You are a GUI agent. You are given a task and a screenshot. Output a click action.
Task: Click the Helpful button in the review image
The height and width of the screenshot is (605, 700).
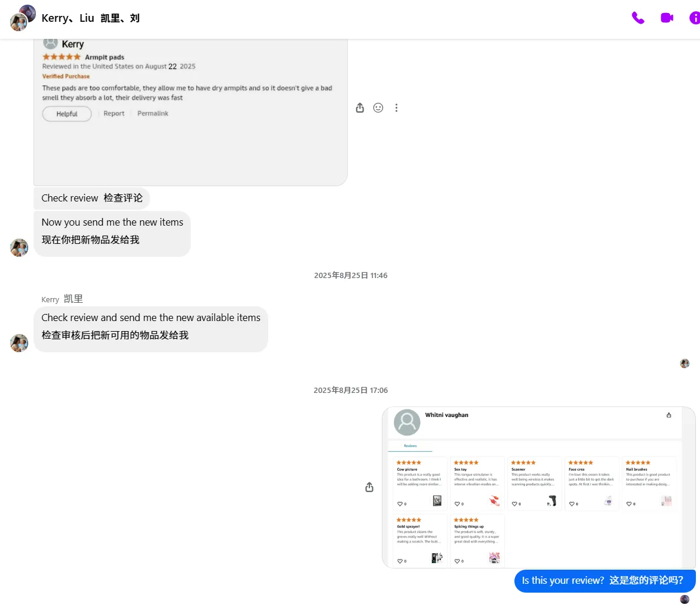67,114
